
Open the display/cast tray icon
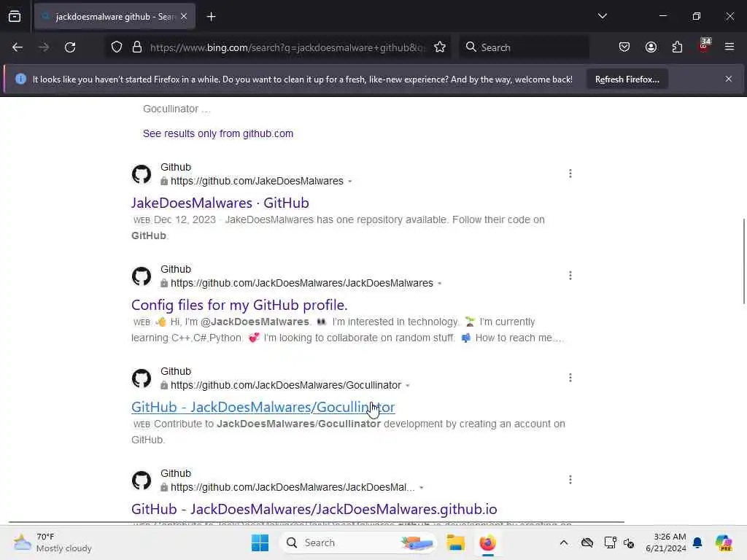coord(610,542)
